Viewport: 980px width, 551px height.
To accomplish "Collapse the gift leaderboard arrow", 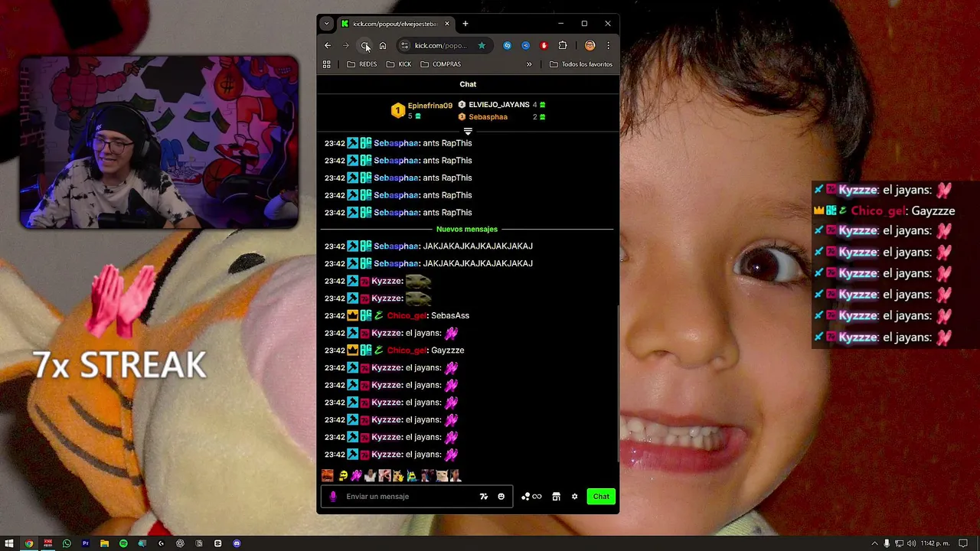I will (x=468, y=132).
